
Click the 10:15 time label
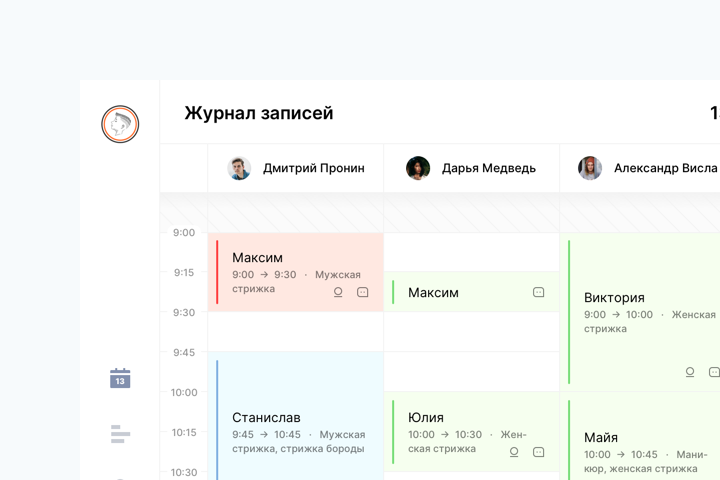tap(184, 433)
